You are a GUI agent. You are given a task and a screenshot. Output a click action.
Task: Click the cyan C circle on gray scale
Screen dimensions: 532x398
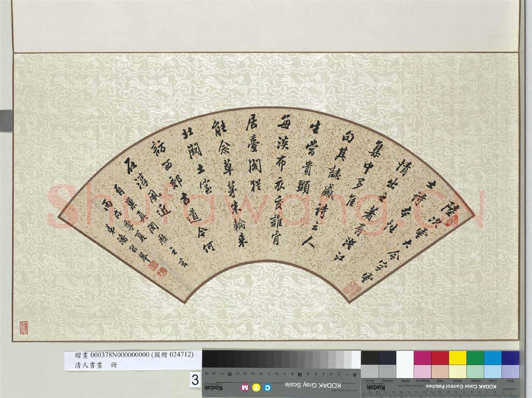click(x=268, y=388)
